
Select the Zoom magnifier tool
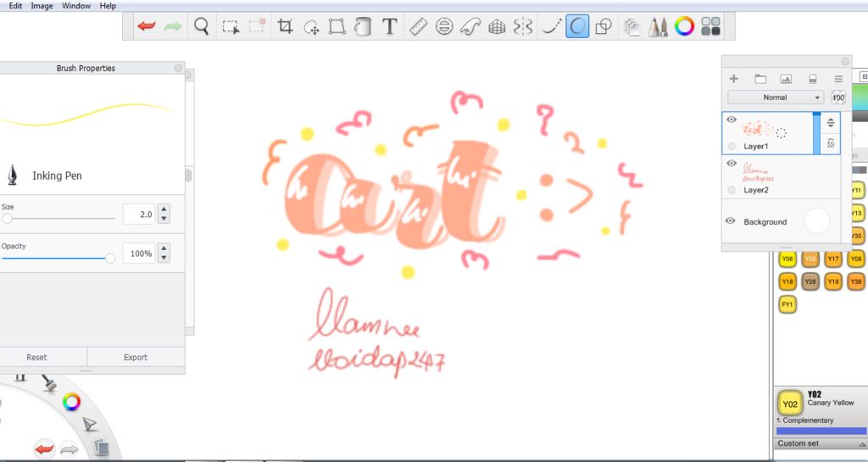coord(202,26)
